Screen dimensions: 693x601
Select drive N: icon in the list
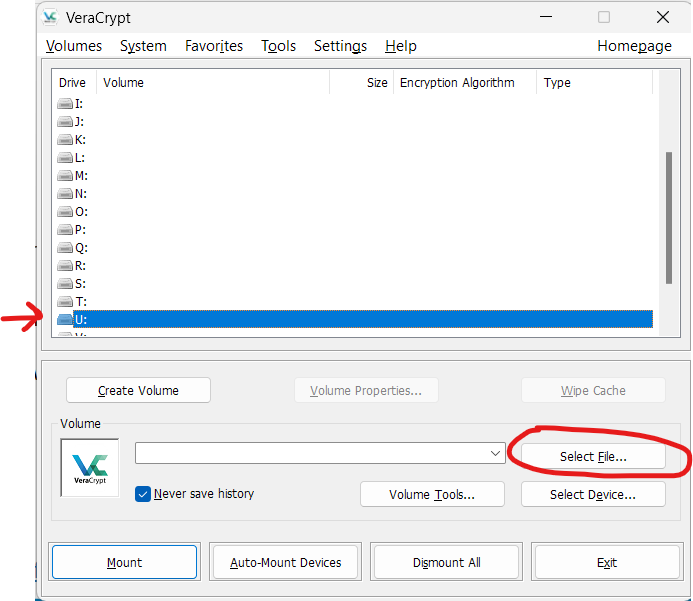point(65,194)
